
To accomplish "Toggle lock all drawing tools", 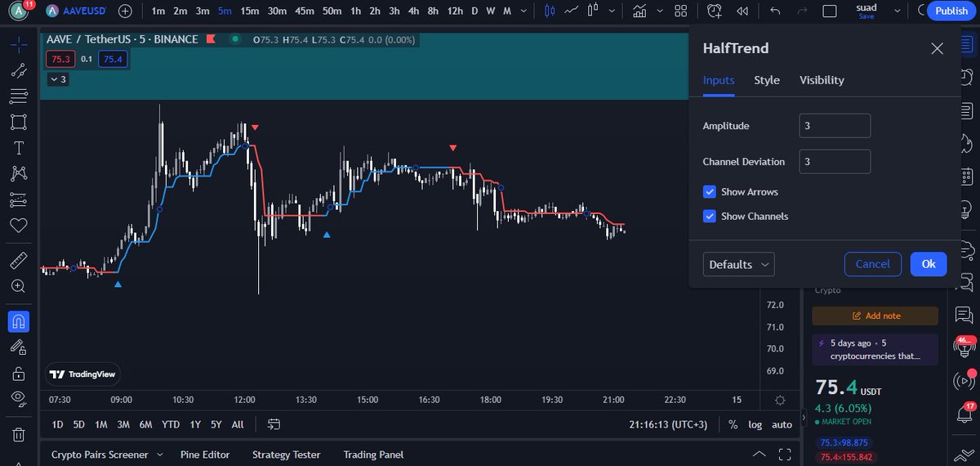I will tap(18, 374).
